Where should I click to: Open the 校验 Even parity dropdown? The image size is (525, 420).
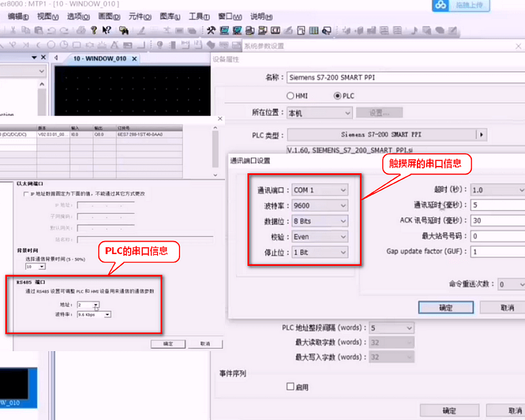[x=320, y=237]
